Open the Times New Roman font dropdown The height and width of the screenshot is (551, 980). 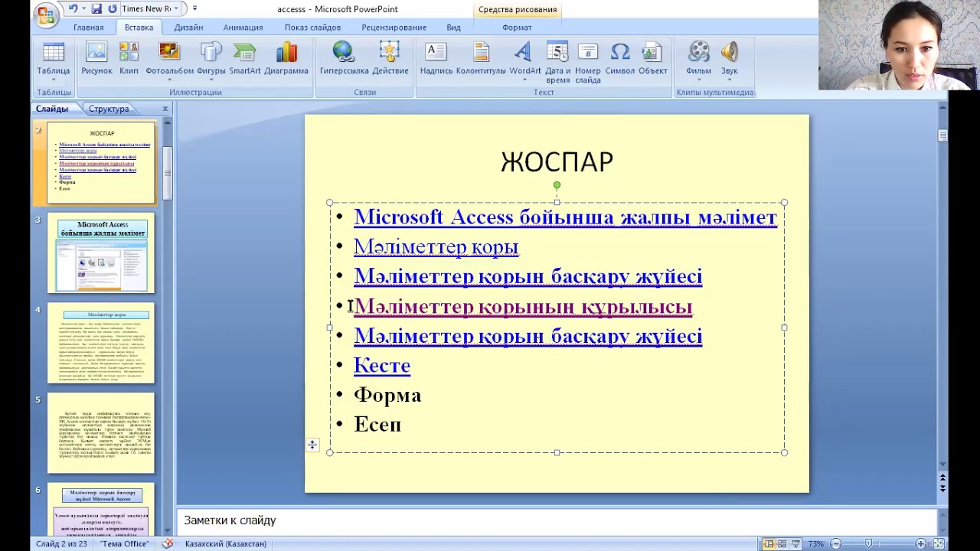[x=176, y=9]
